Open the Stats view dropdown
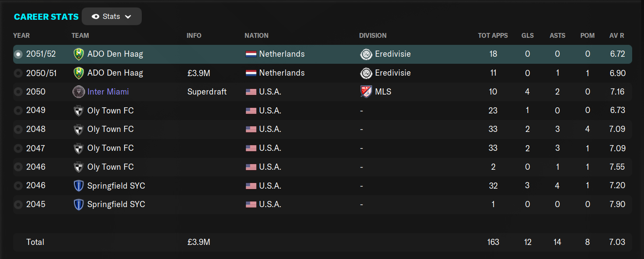This screenshot has width=644, height=259. [112, 16]
